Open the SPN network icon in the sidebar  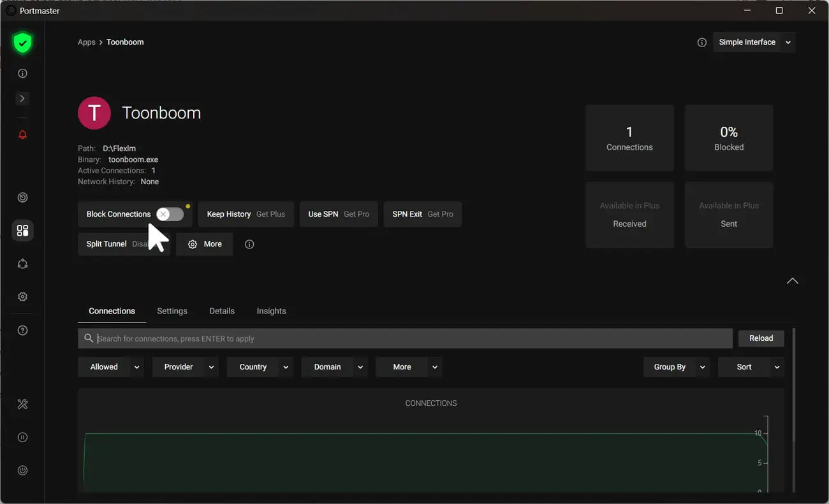[22, 264]
